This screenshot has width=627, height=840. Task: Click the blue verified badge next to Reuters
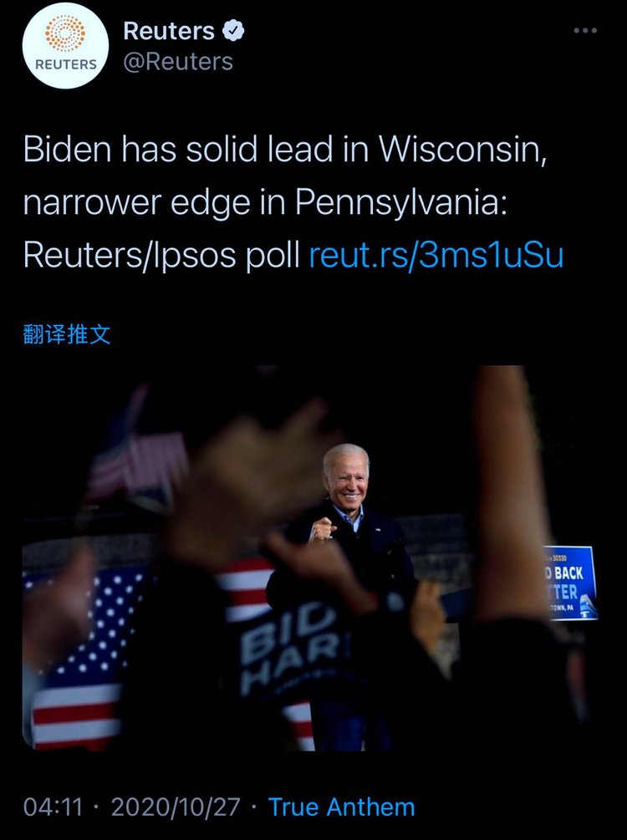click(233, 31)
